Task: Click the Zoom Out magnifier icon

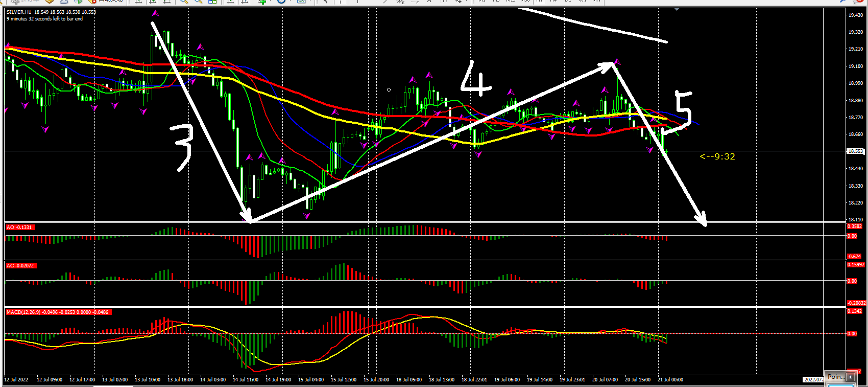Action: (x=198, y=2)
